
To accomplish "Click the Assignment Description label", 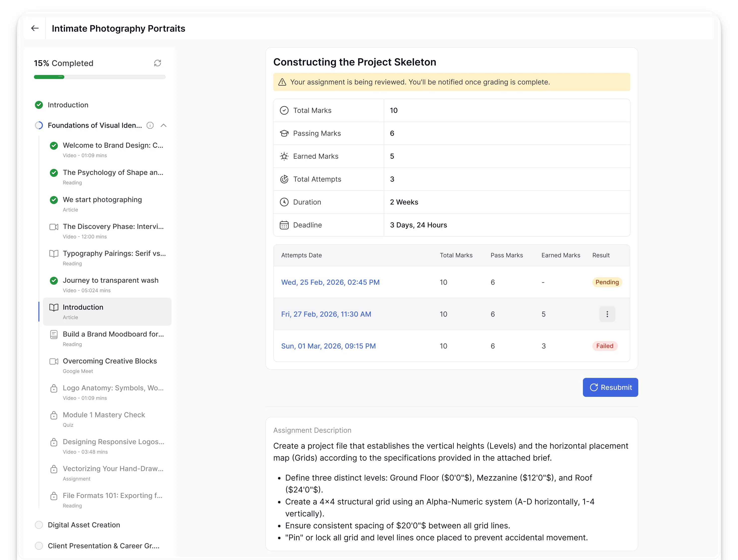I will click(x=312, y=430).
